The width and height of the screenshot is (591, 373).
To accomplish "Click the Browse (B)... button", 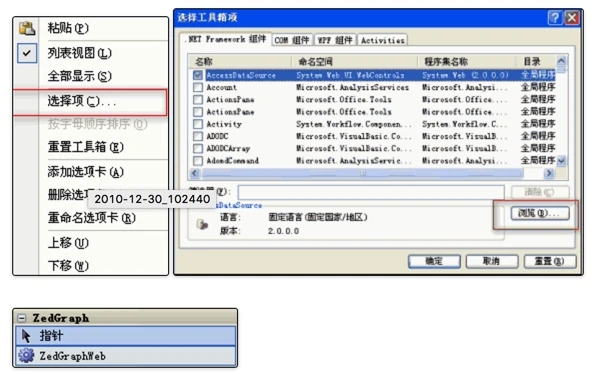I will (540, 213).
